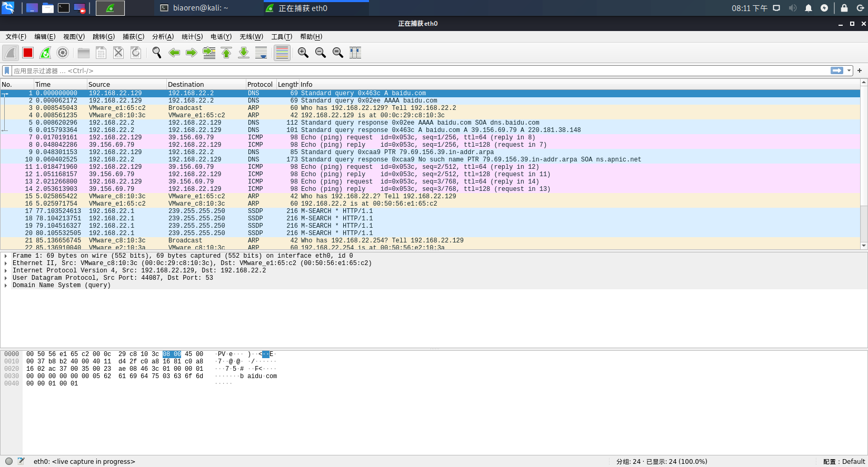The height and width of the screenshot is (467, 868).
Task: Expand the Ethernet II details node
Action: click(6, 263)
